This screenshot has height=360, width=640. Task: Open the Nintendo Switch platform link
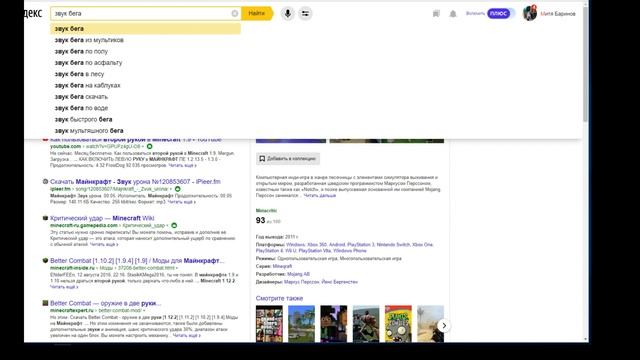[393, 244]
